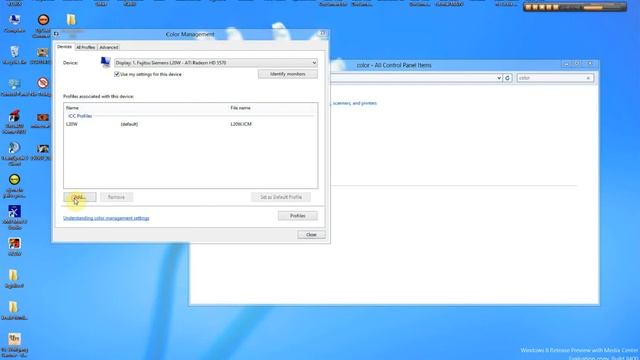This screenshot has height=360, width=640.
Task: Click Set as Default Profile button
Action: (x=281, y=197)
